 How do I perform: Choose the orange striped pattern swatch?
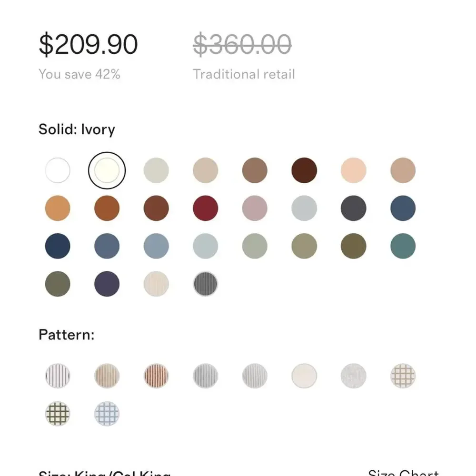pos(156,376)
